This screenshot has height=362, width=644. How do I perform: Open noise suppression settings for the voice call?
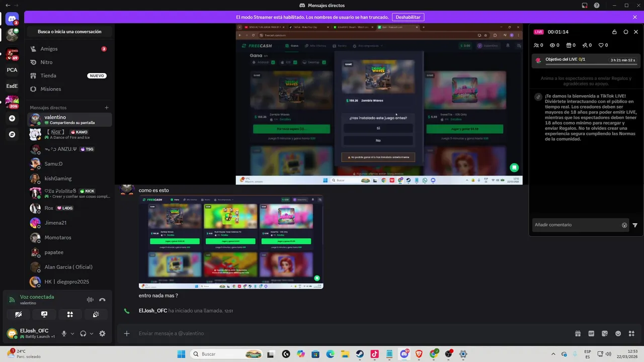(90, 300)
